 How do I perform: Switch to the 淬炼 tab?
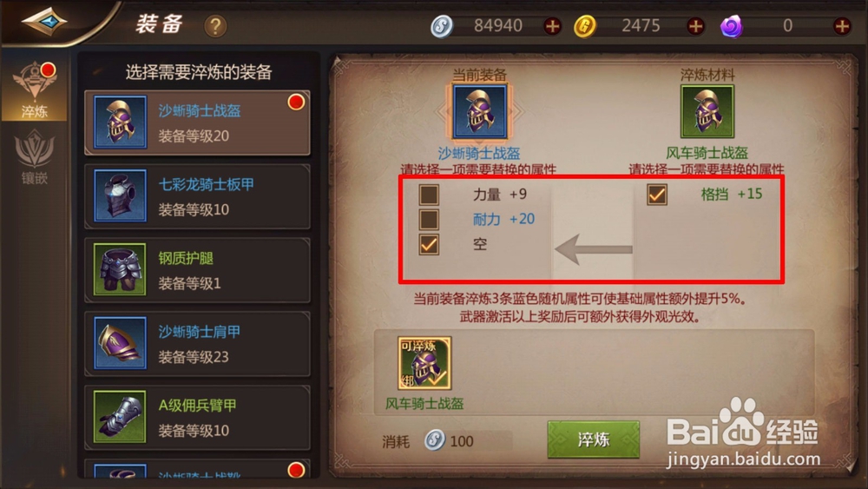(35, 89)
